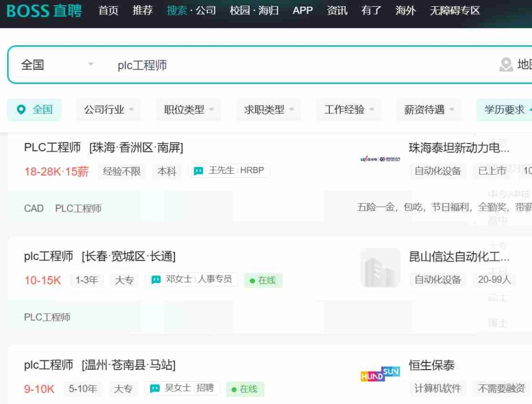The image size is (532, 404).
Task: Expand the 求职类型 filter
Action: pyautogui.click(x=269, y=109)
